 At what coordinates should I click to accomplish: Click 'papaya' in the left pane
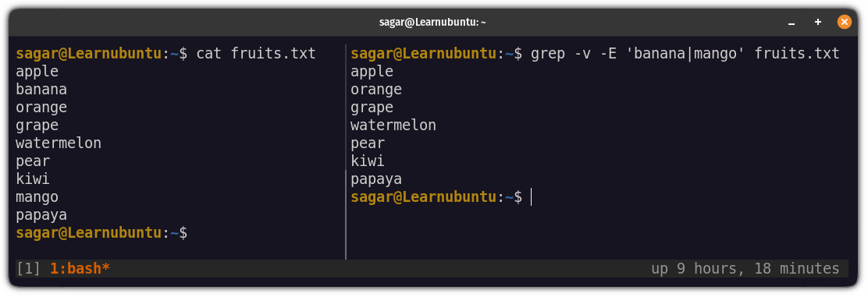point(41,215)
